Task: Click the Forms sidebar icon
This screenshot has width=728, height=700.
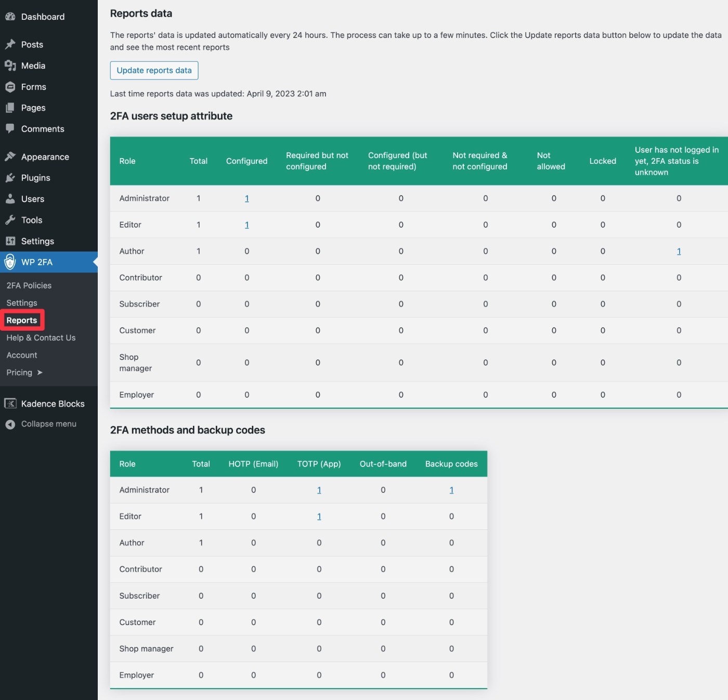Action: (x=10, y=87)
